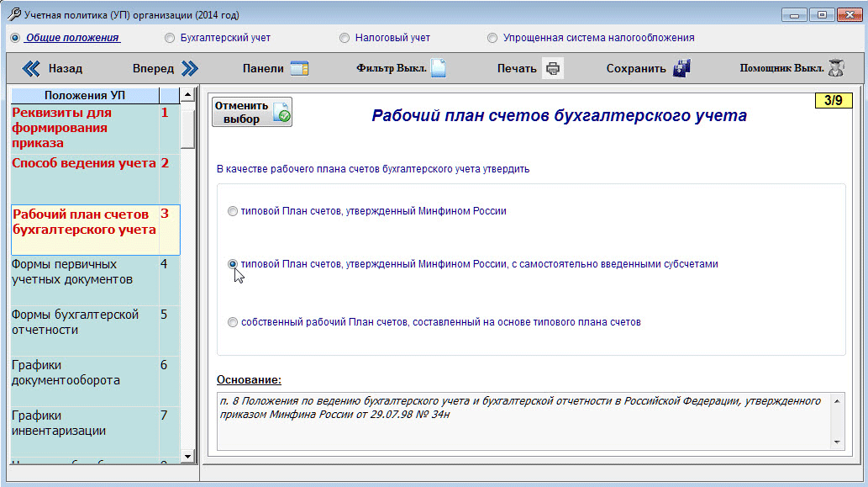Close the Учетная политика window
Screen dimensions: 868x487
pyautogui.click(x=850, y=15)
